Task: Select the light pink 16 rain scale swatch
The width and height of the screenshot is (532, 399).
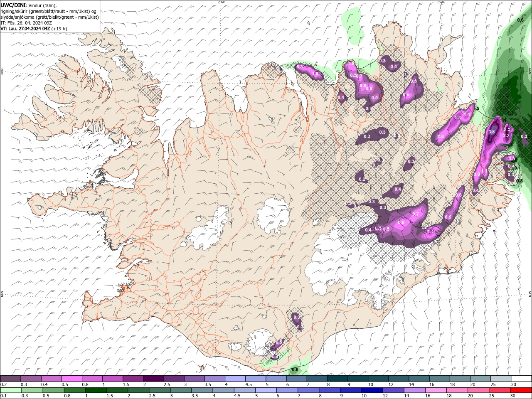Action: coord(435,390)
